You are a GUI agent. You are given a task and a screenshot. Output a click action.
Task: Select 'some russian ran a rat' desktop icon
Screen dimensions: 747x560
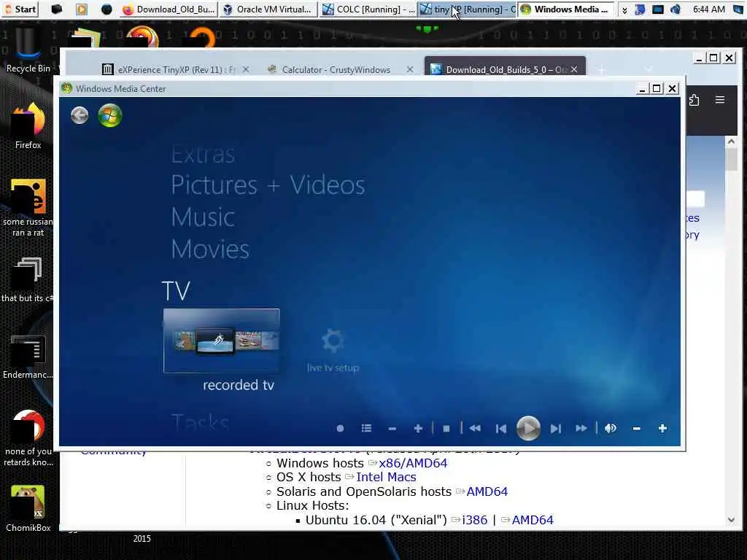28,208
